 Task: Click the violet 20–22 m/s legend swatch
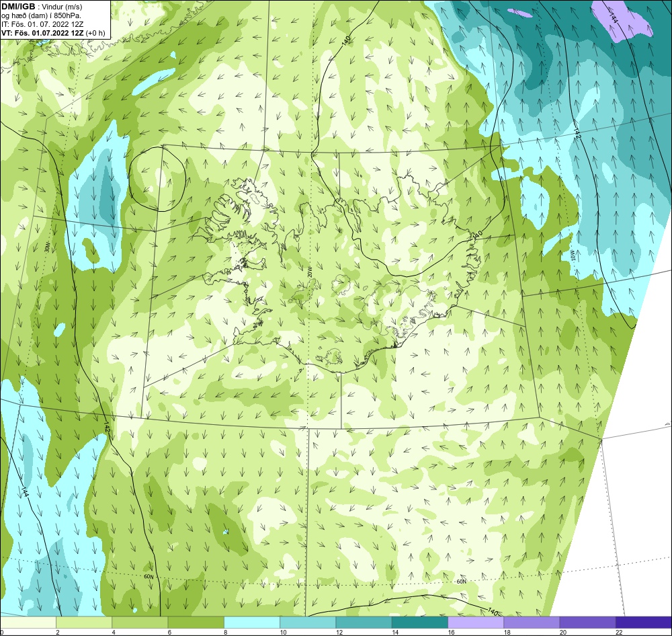[588, 622]
